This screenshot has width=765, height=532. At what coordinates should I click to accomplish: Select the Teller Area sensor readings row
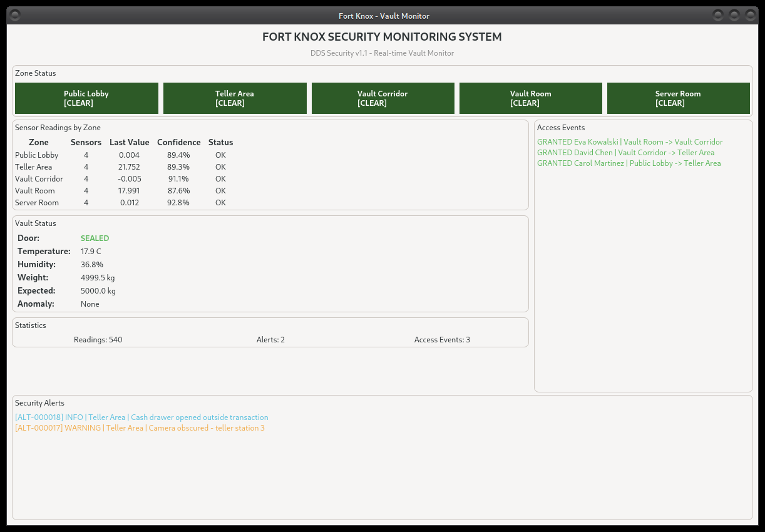pyautogui.click(x=124, y=167)
